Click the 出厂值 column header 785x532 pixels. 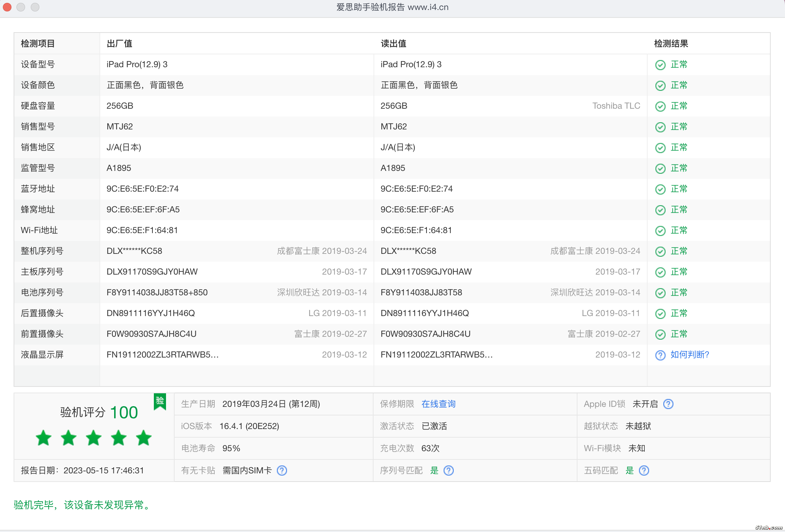(x=120, y=44)
